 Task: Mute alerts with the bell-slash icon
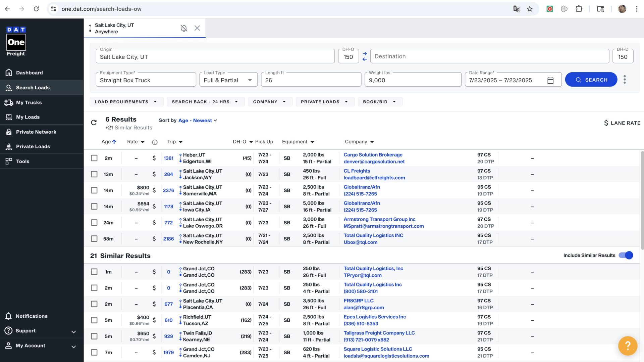(184, 28)
